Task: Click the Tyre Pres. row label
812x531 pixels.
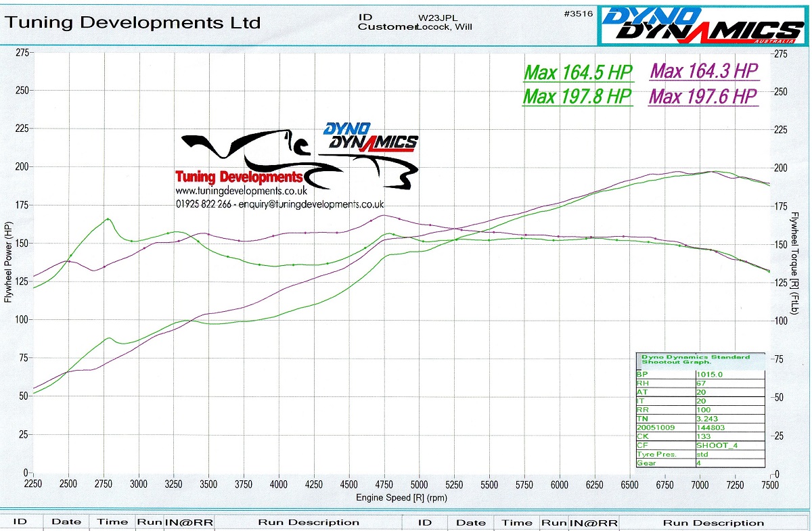Action: click(656, 454)
